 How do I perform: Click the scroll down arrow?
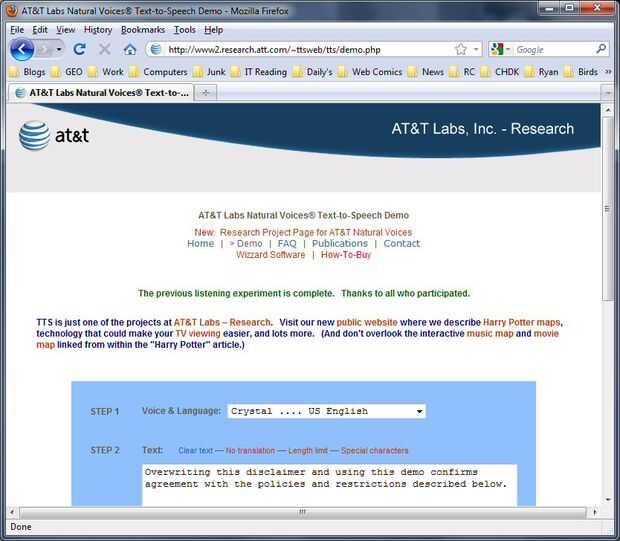coord(608,499)
